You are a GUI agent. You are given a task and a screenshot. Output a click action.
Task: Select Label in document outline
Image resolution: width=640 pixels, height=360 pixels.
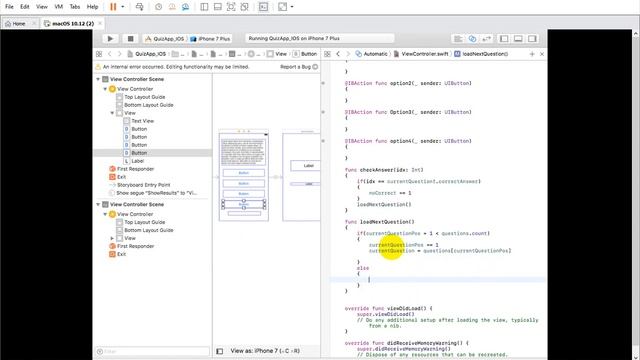coord(138,161)
